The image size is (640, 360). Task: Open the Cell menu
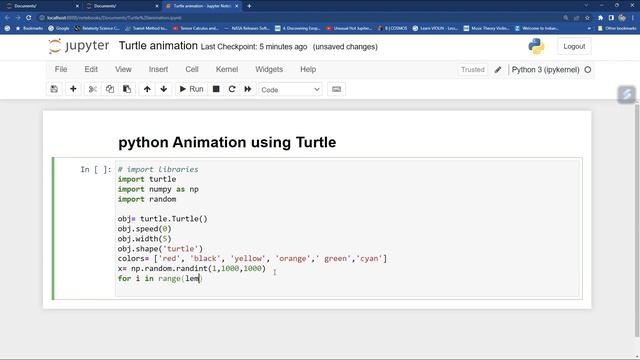click(192, 69)
